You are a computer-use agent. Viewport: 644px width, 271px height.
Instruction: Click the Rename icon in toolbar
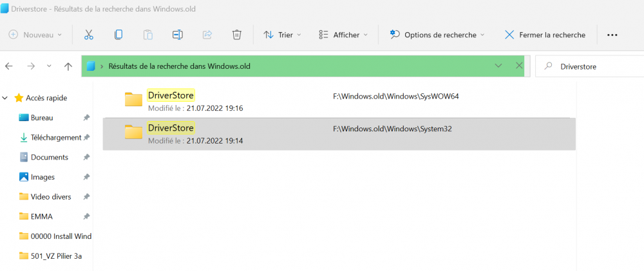[x=178, y=35]
